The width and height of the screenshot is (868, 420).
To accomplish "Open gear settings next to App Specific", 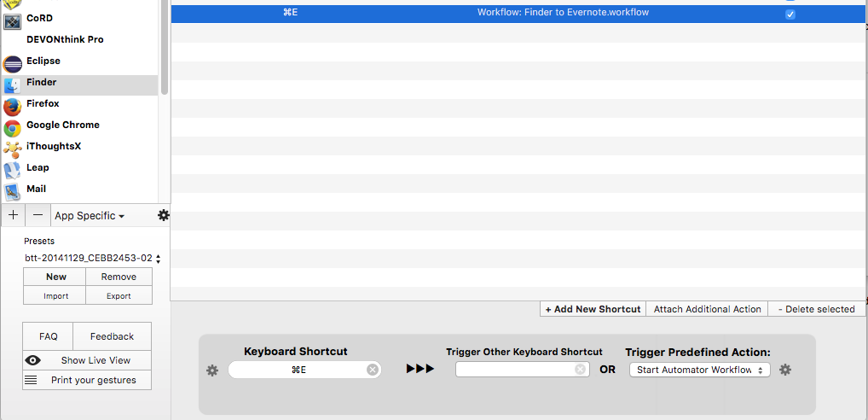I will [164, 216].
